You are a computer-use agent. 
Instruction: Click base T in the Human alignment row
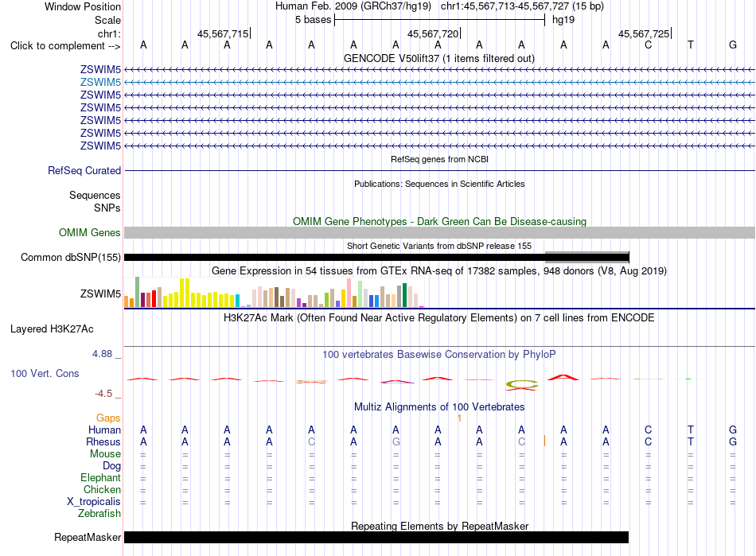[691, 430]
